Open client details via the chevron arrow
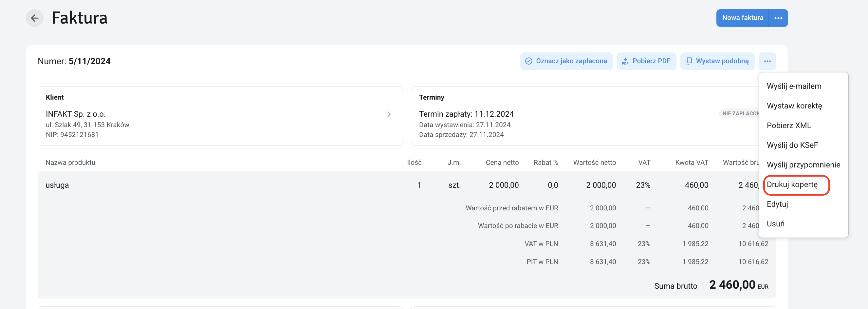 coord(389,114)
